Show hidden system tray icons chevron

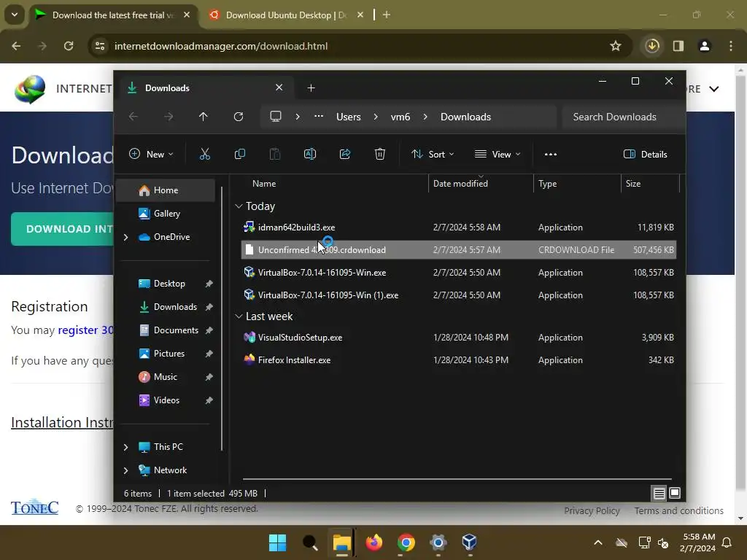[598, 542]
